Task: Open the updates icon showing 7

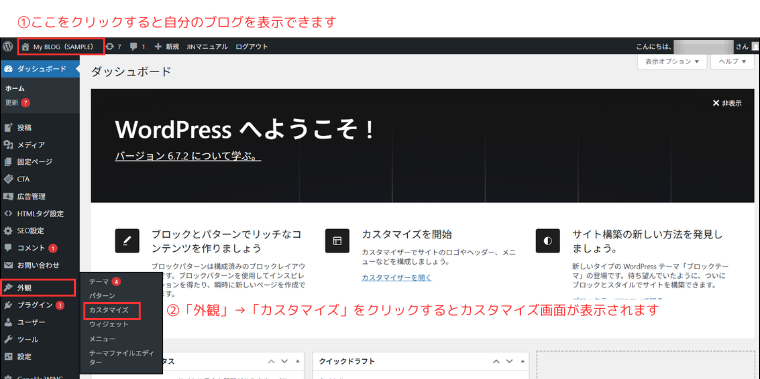Action: click(114, 47)
